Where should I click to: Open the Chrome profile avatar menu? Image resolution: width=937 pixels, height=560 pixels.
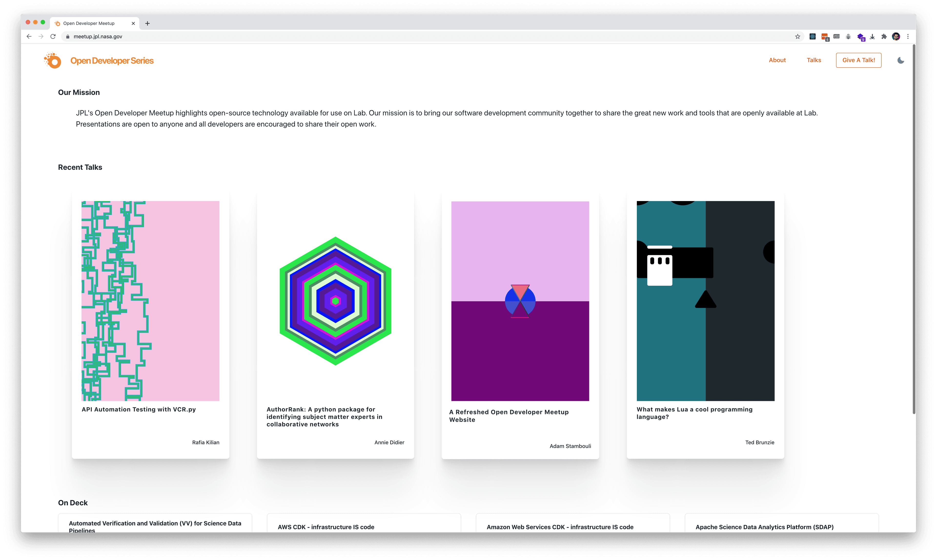pos(896,37)
